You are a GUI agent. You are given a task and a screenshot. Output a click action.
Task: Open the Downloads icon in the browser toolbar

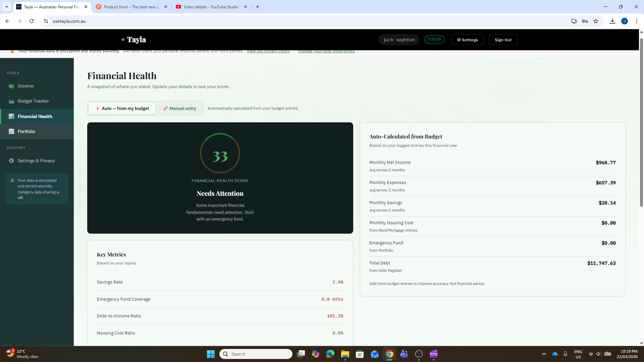pos(612,21)
